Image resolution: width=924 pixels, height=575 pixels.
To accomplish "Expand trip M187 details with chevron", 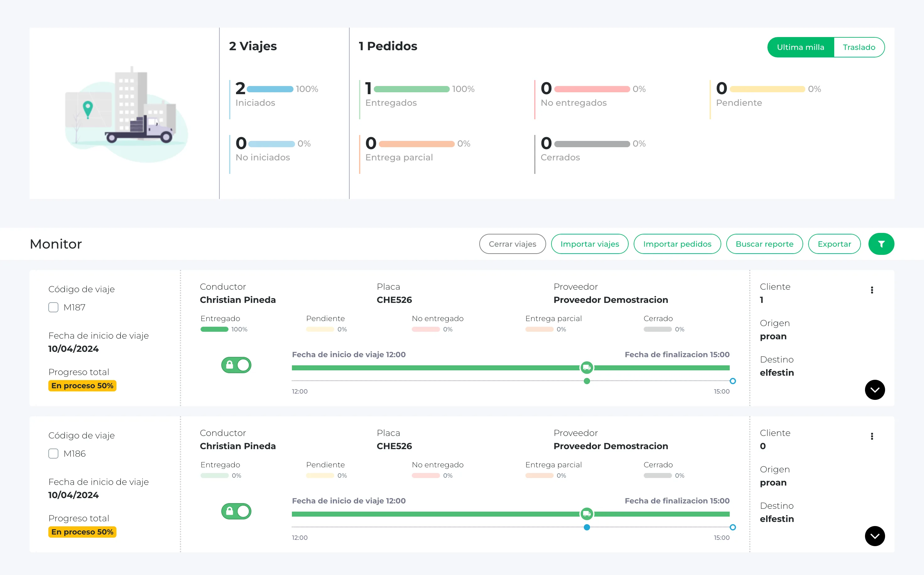I will click(x=875, y=390).
